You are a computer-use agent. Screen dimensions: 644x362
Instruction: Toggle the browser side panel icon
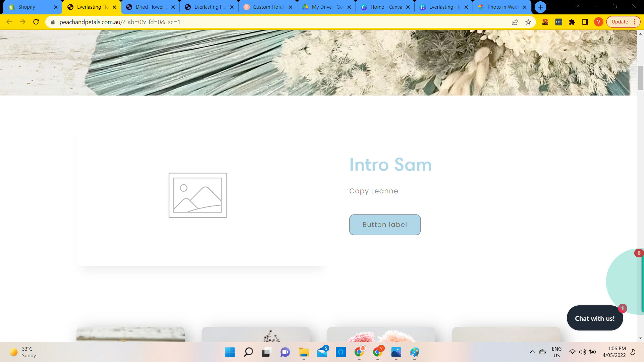coord(585,22)
